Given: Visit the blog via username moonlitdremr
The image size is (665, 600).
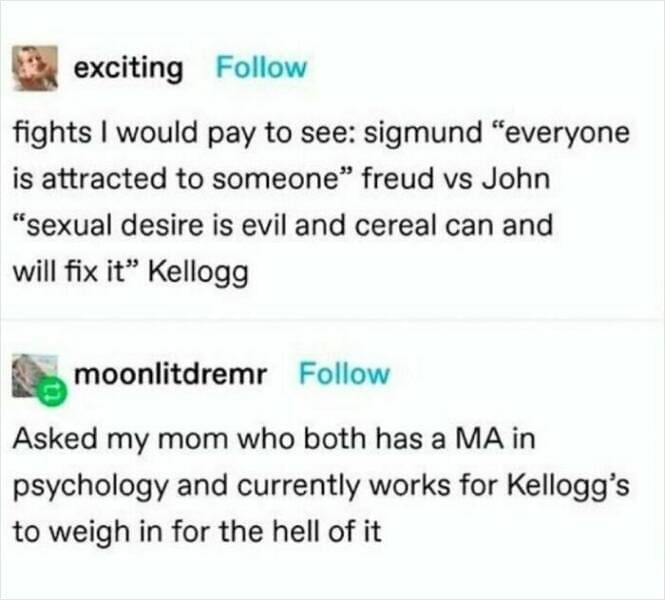Looking at the screenshot, I should pyautogui.click(x=171, y=374).
